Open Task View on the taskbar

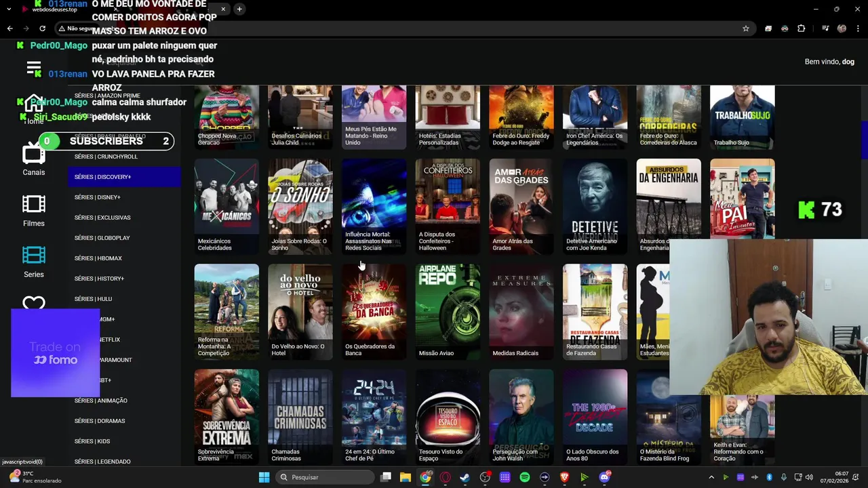click(386, 477)
